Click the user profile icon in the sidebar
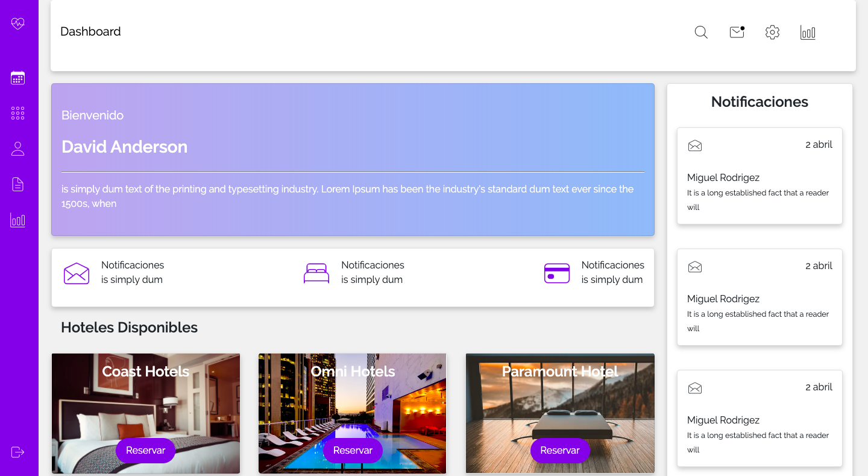 (x=17, y=148)
